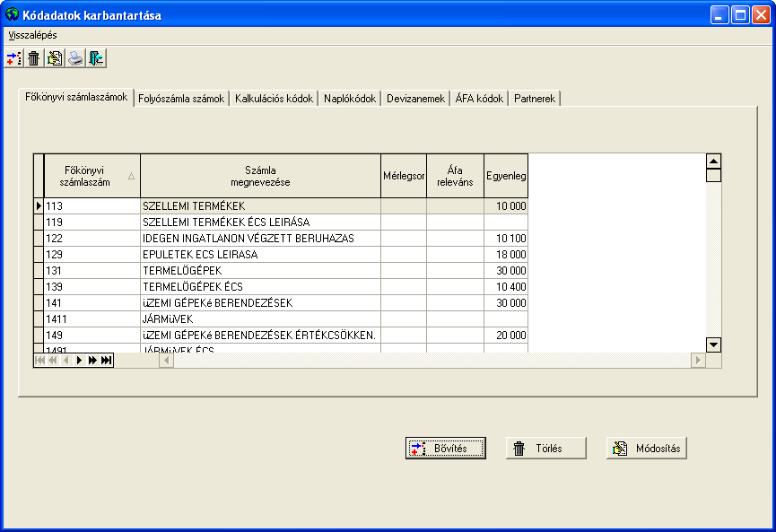Click the Mérlegsor column header
This screenshot has height=532, width=776.
(404, 176)
